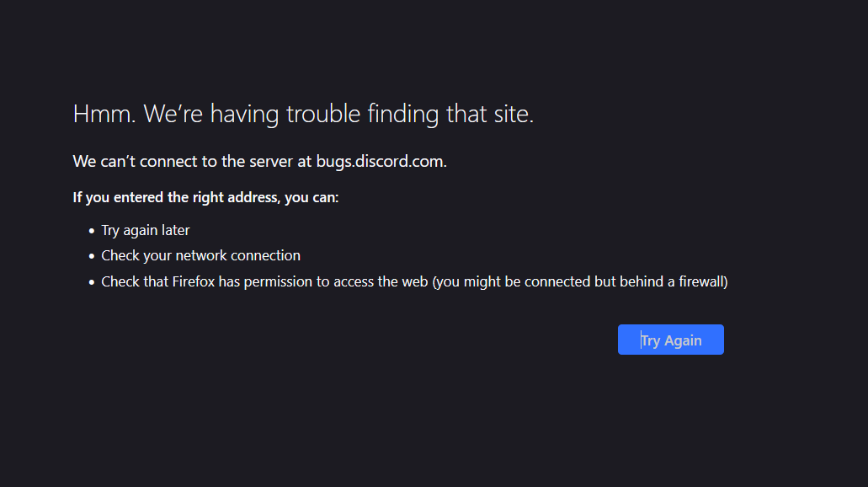Click the sentence starting with We can't connect
Viewport: 868px width, 487px height.
(x=259, y=161)
